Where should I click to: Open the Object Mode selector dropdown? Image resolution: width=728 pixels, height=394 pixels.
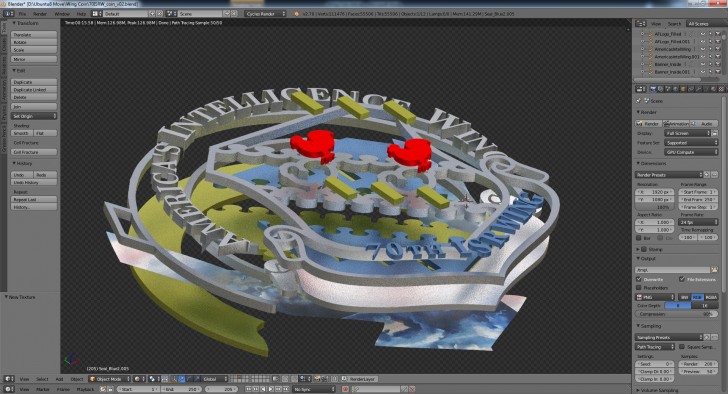click(x=110, y=379)
